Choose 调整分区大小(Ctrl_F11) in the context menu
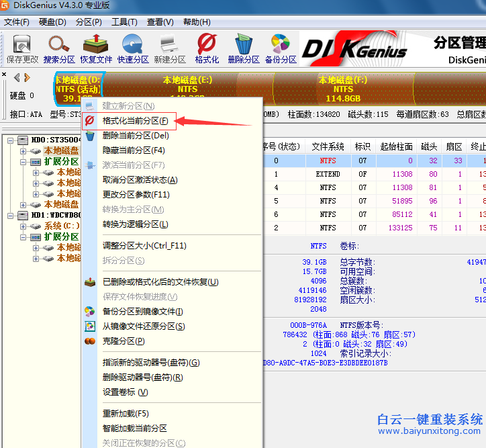The width and height of the screenshot is (486, 448). point(144,246)
